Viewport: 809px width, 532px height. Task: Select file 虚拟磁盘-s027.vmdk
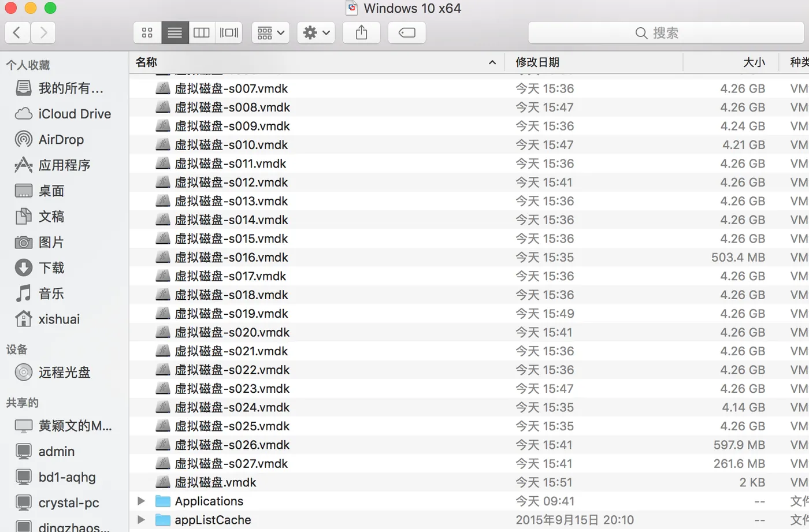(x=469, y=464)
